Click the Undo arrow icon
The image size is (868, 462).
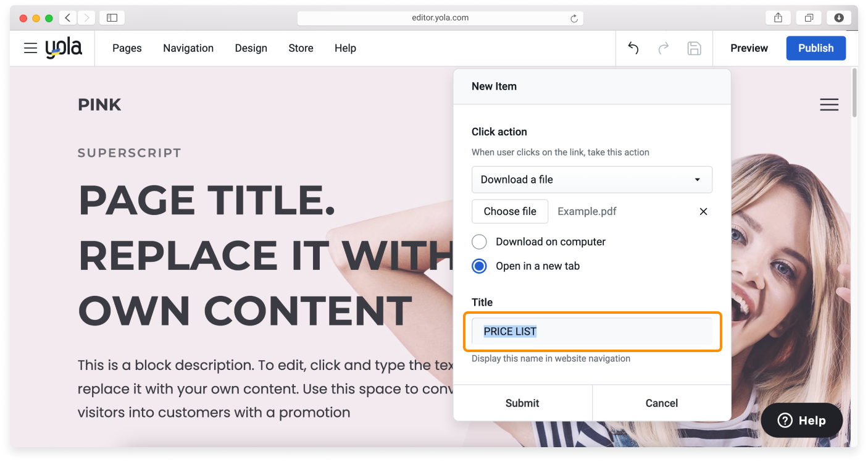[x=633, y=48]
